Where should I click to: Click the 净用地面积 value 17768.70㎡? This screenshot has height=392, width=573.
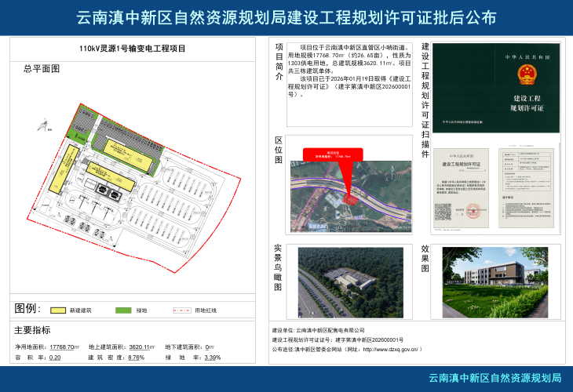click(x=64, y=347)
